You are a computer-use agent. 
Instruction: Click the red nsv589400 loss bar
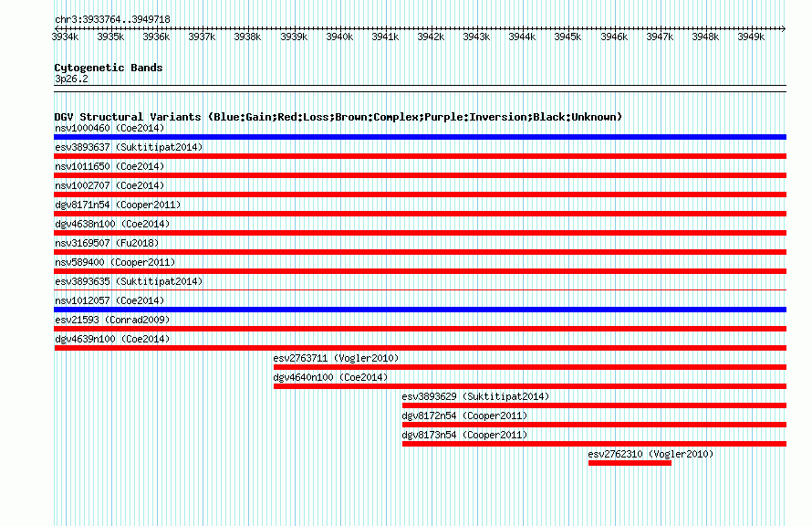click(420, 271)
